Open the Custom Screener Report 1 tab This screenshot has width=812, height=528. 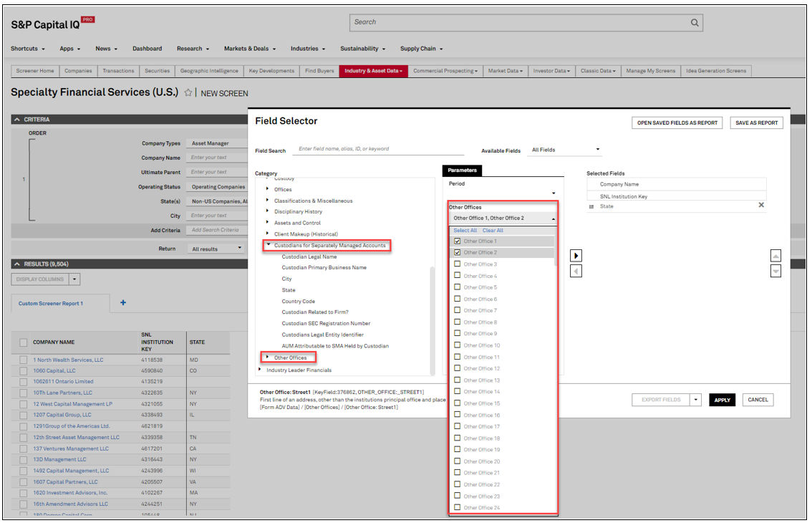(x=51, y=304)
